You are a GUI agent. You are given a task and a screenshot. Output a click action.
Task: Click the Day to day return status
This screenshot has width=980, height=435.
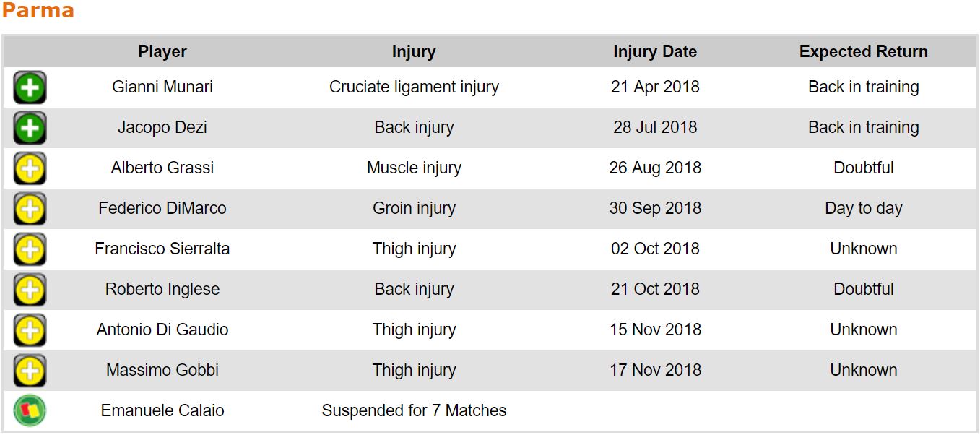pos(864,208)
